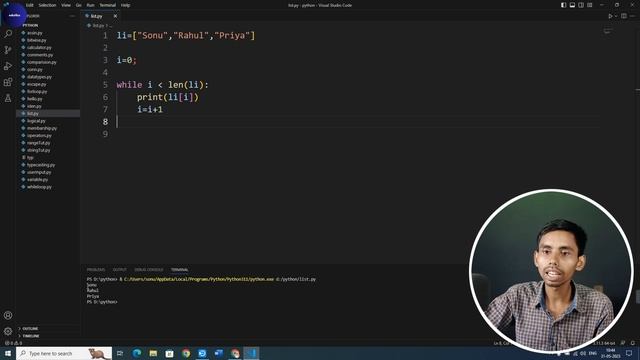Open Microsoft Word from the taskbar
This screenshot has height=360, width=640.
219,353
